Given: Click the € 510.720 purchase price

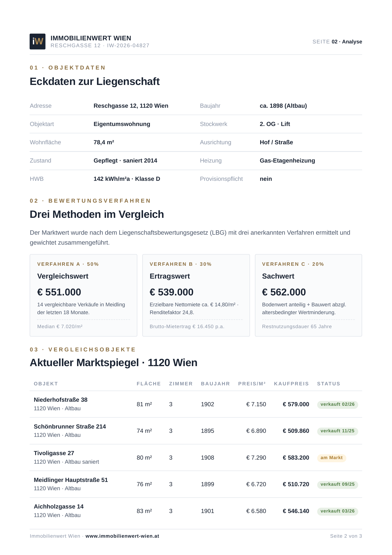Looking at the screenshot, I should pos(296,485).
